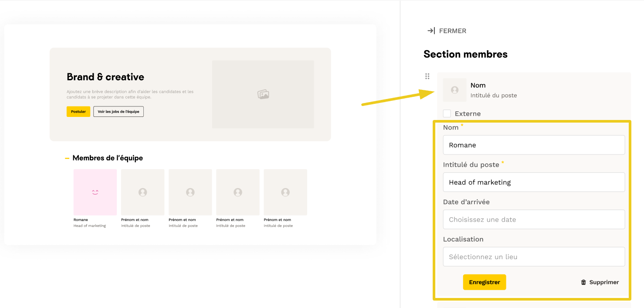Select Romane's pink smiley avatar

pos(95,192)
